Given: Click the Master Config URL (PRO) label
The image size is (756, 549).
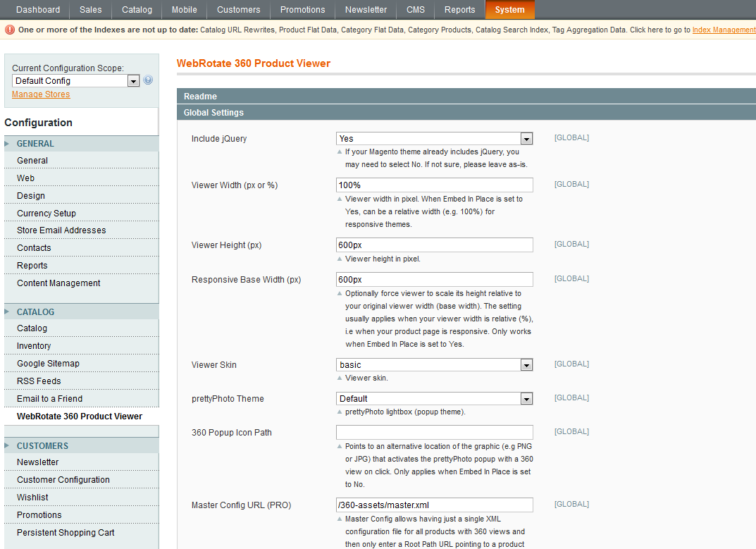Looking at the screenshot, I should (x=241, y=505).
